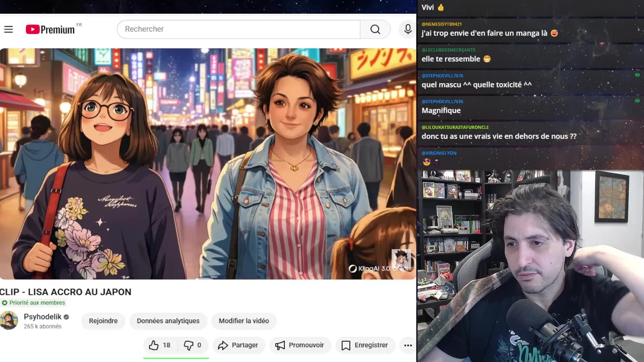Click chat username @NEMESISYTB9421

441,24
